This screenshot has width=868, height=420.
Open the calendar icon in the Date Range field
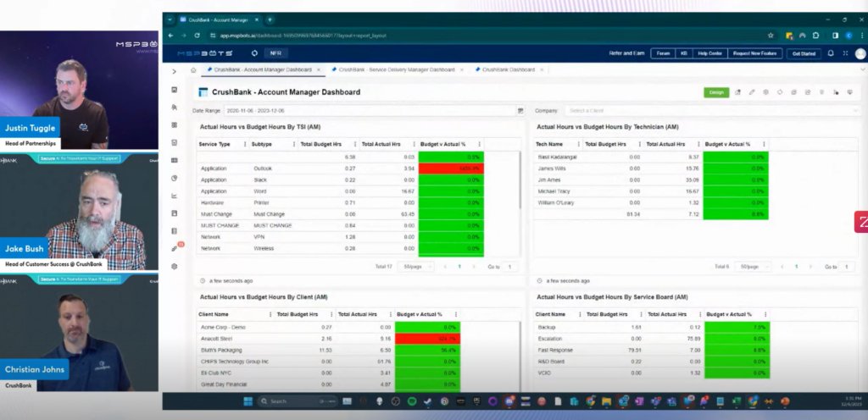pyautogui.click(x=520, y=111)
